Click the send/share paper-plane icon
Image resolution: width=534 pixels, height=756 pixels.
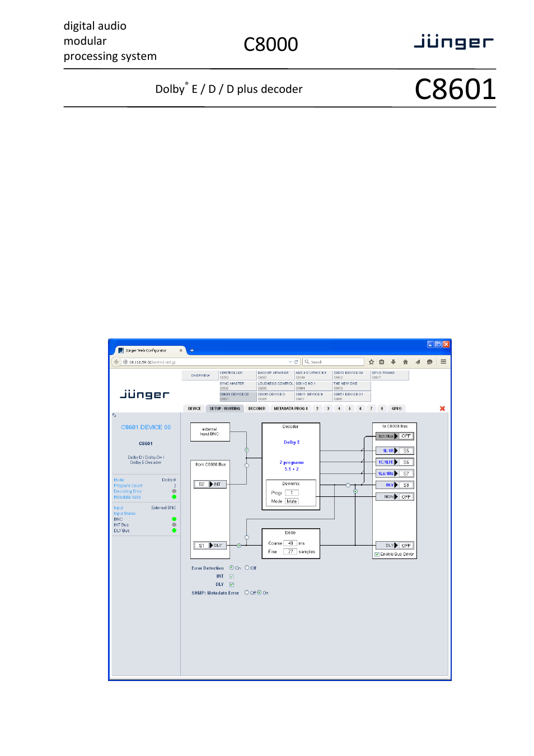point(418,362)
